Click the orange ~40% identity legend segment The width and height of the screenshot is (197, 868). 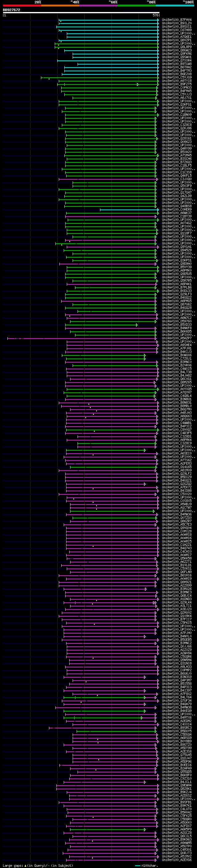[60, 6]
